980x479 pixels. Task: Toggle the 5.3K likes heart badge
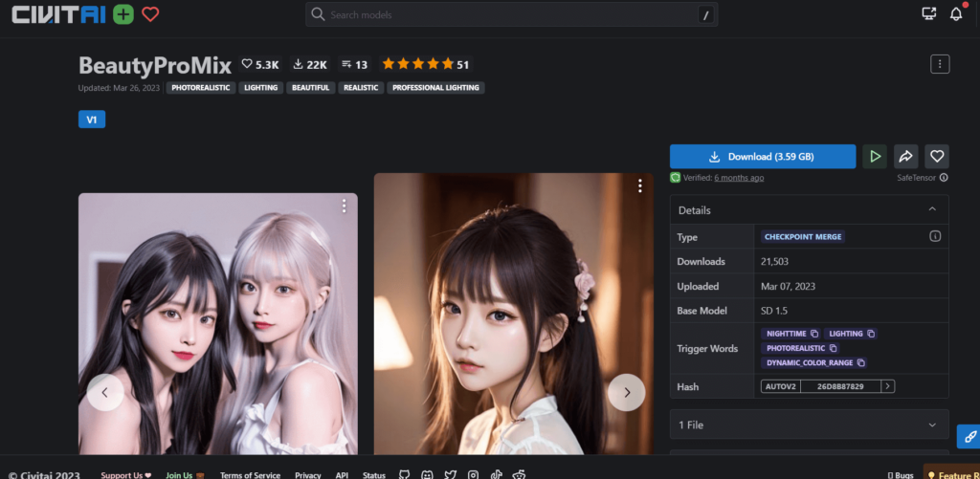[260, 64]
